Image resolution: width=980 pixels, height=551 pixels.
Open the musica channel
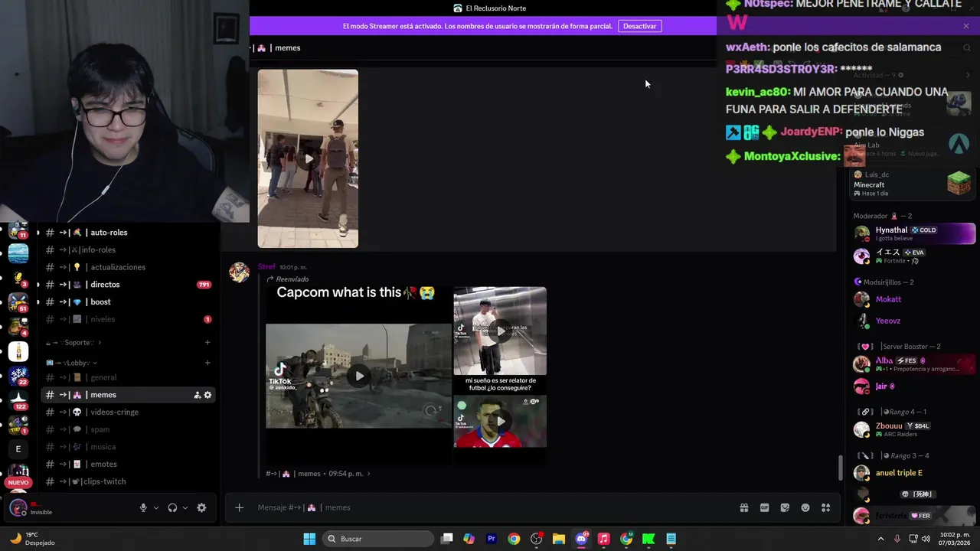128,447
